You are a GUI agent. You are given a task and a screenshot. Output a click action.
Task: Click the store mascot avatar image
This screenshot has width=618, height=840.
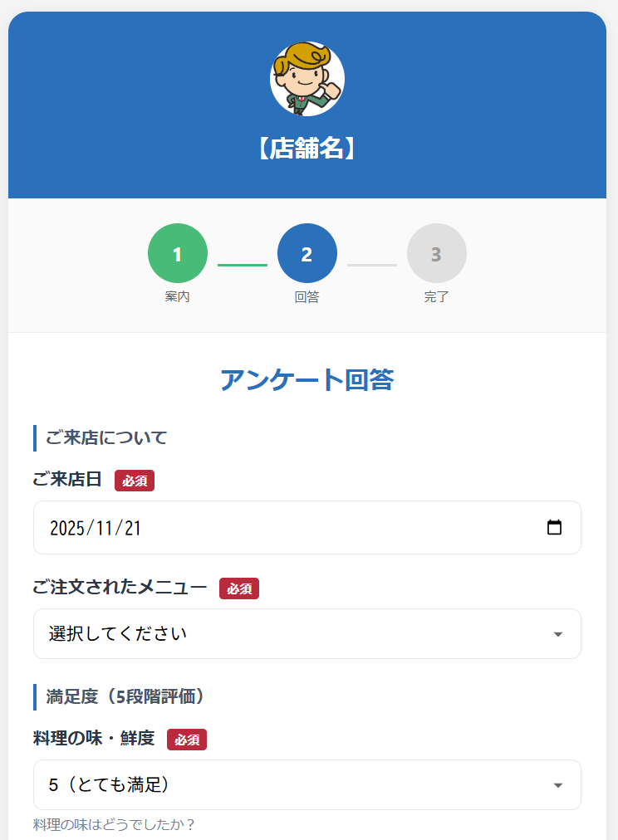(x=307, y=79)
